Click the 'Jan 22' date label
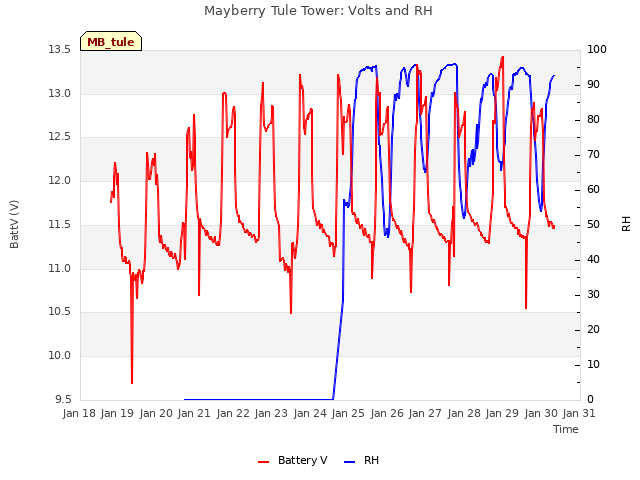Viewport: 640px width, 480px height. click(233, 413)
